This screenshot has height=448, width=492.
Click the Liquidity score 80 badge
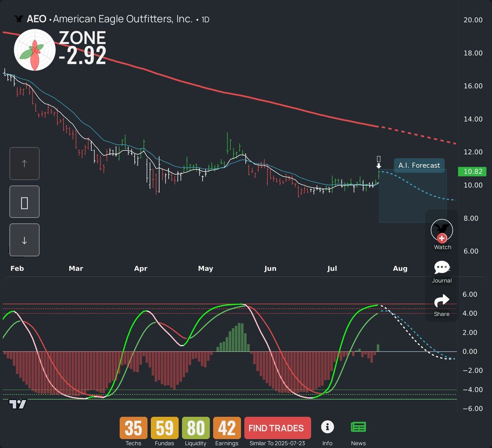[196, 428]
